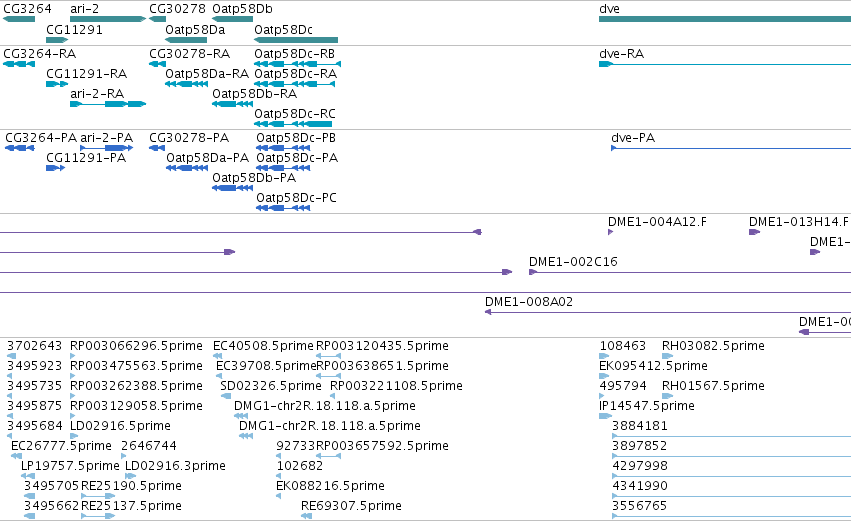Open EST 3702643
This screenshot has height=521, width=851.
click(x=35, y=346)
